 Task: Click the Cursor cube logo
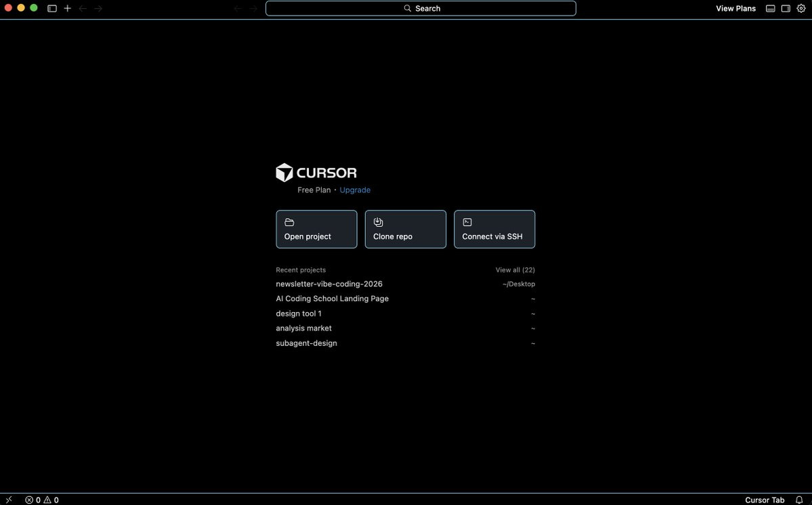pos(284,173)
